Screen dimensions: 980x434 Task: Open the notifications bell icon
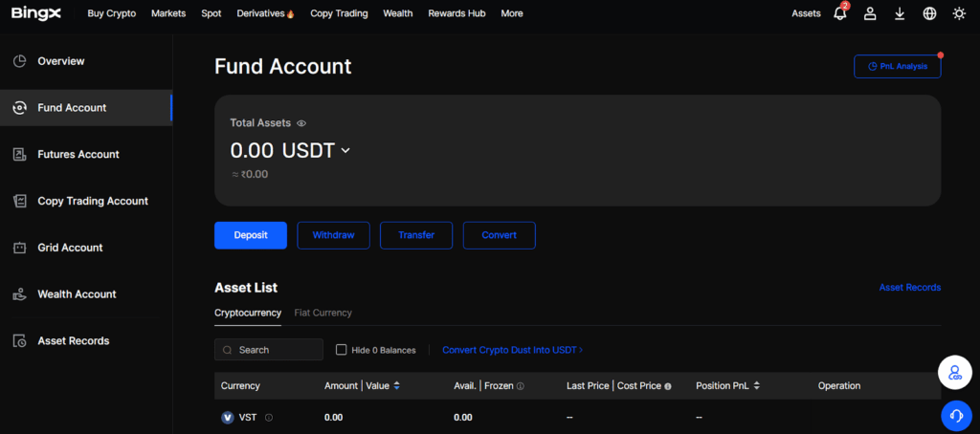pos(840,13)
